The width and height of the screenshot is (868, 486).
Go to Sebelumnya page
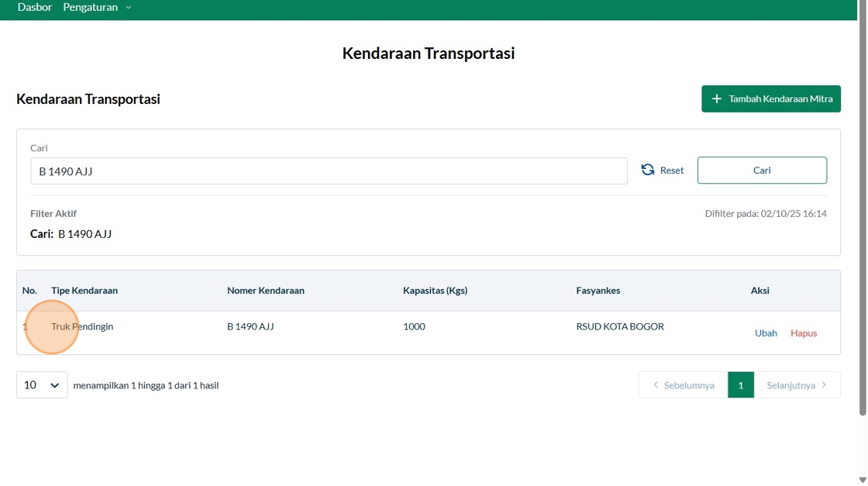684,384
